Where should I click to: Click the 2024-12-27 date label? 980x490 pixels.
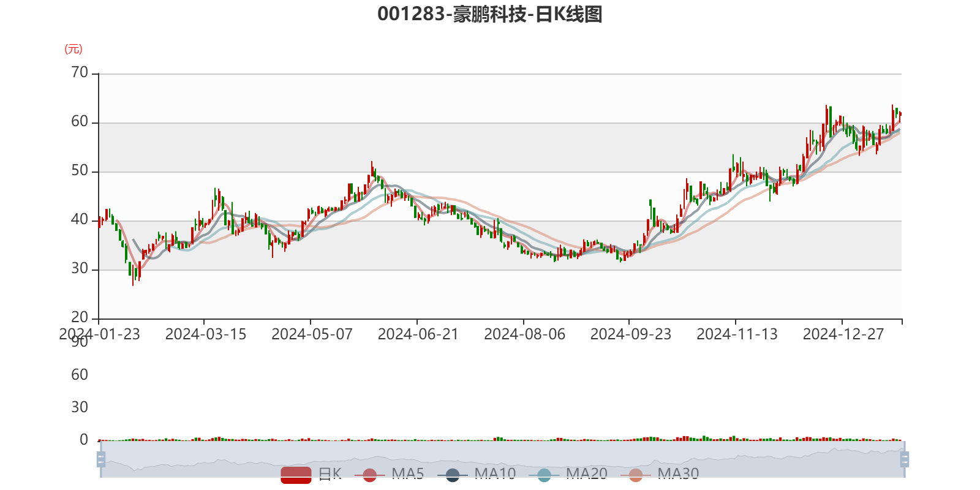(843, 334)
